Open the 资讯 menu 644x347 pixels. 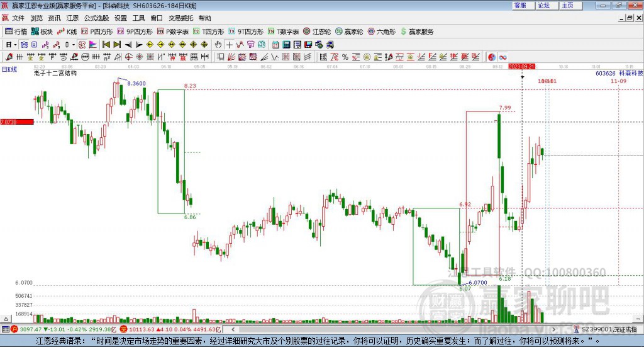pos(54,18)
